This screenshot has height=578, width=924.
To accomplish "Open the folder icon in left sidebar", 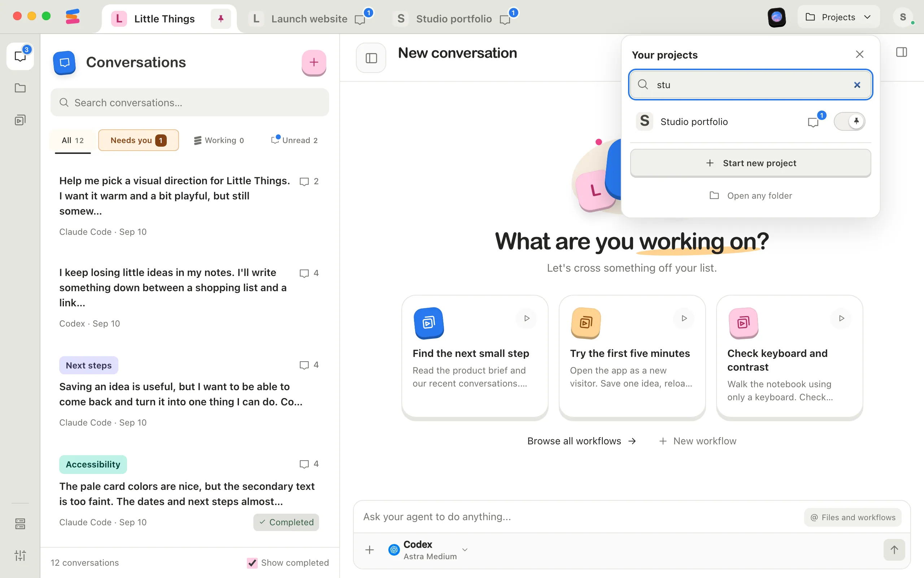I will click(x=20, y=88).
